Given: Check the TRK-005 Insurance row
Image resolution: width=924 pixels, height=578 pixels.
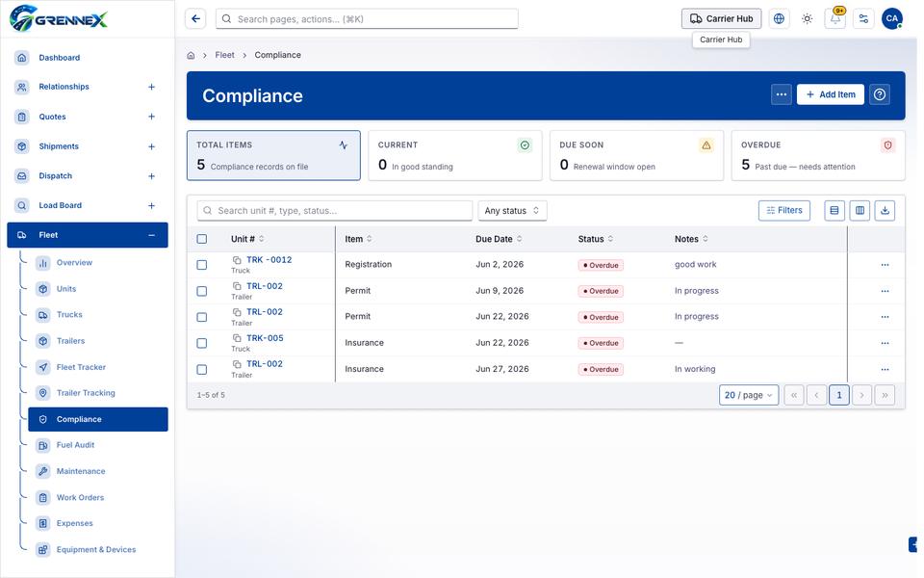Looking at the screenshot, I should tap(202, 343).
